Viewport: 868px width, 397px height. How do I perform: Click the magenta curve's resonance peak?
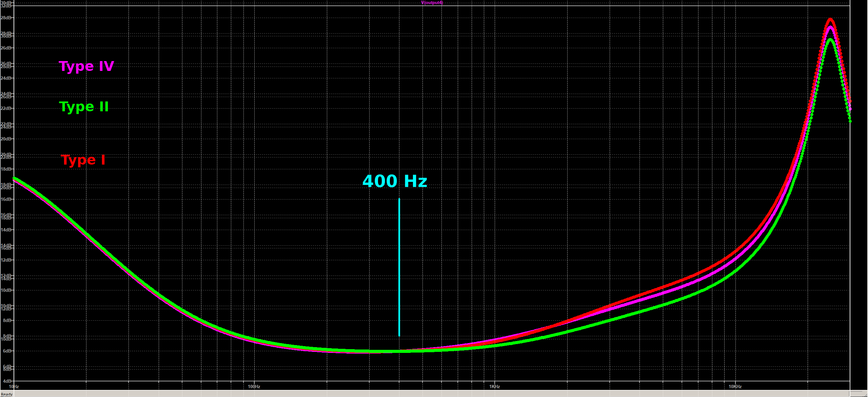(830, 28)
